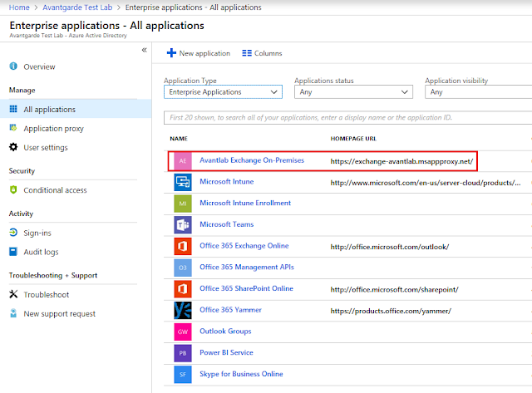Open the Applications status dropdown

(x=352, y=92)
